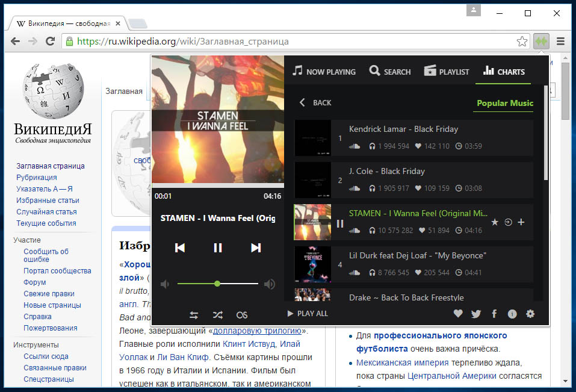Open the Chrome hamburger menu
This screenshot has width=576, height=392.
560,41
